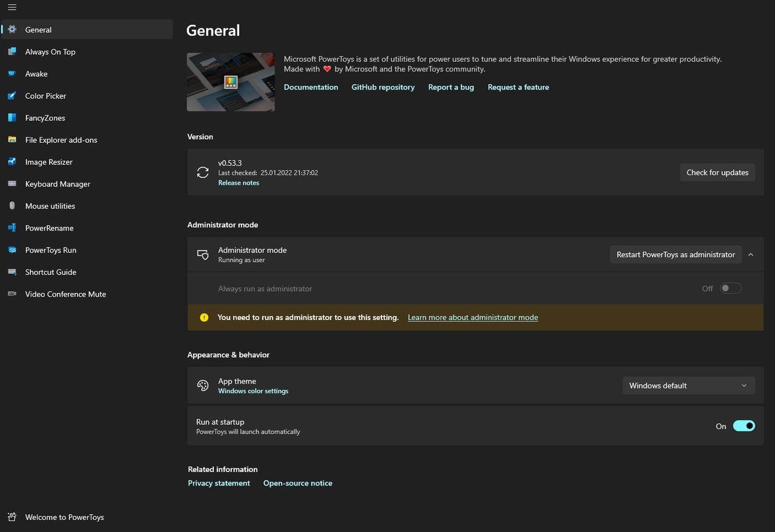Click the Keyboard Manager icon
The image size is (775, 532).
coord(12,183)
